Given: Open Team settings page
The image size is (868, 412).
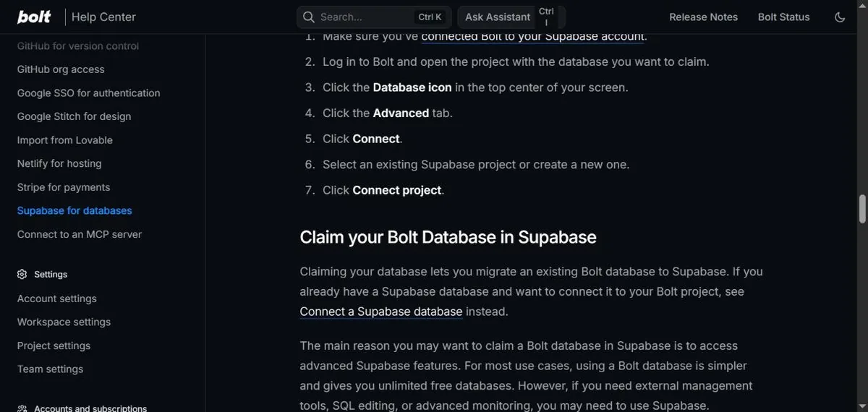Looking at the screenshot, I should pos(51,369).
